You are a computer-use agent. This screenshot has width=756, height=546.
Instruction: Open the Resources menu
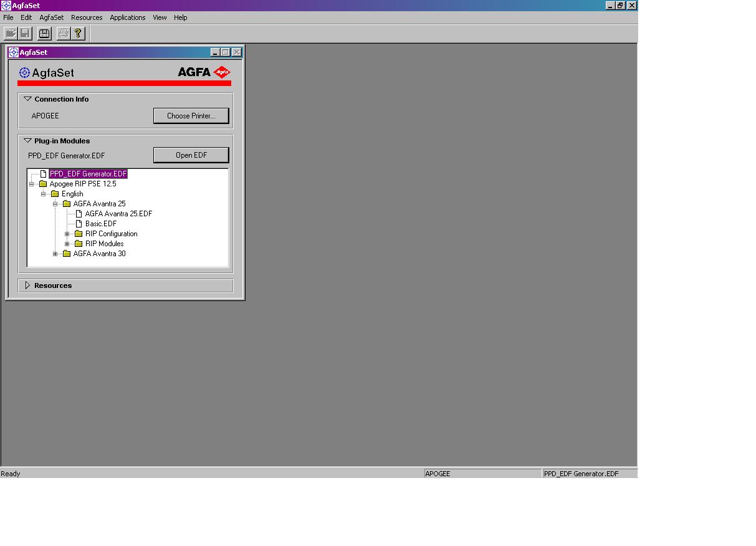[87, 17]
